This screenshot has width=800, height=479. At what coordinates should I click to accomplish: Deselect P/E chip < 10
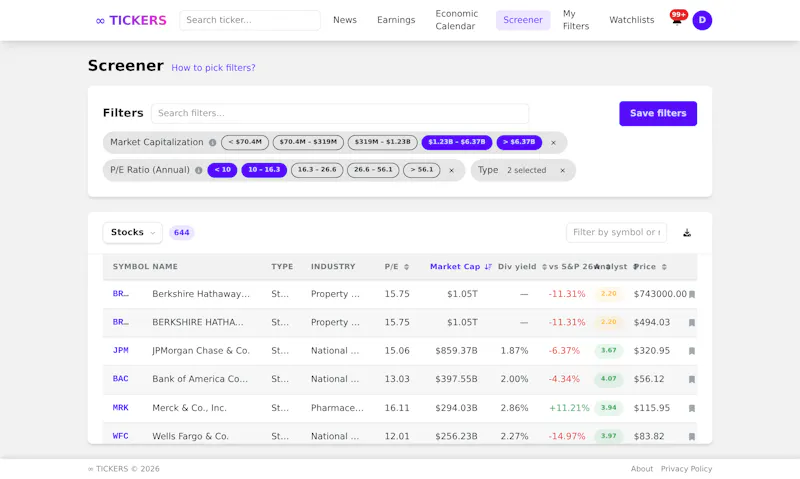coord(222,170)
